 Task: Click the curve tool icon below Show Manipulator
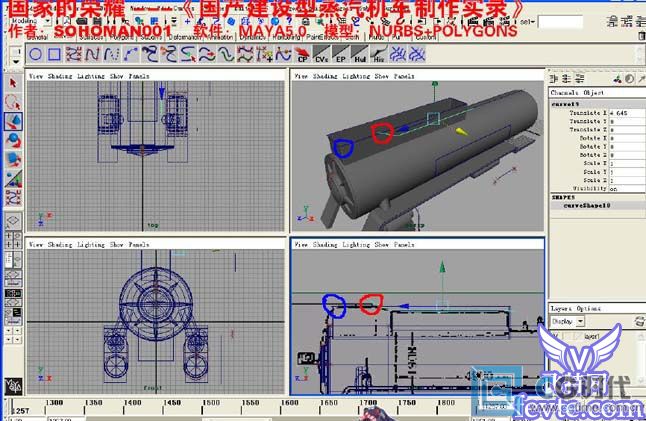13,197
